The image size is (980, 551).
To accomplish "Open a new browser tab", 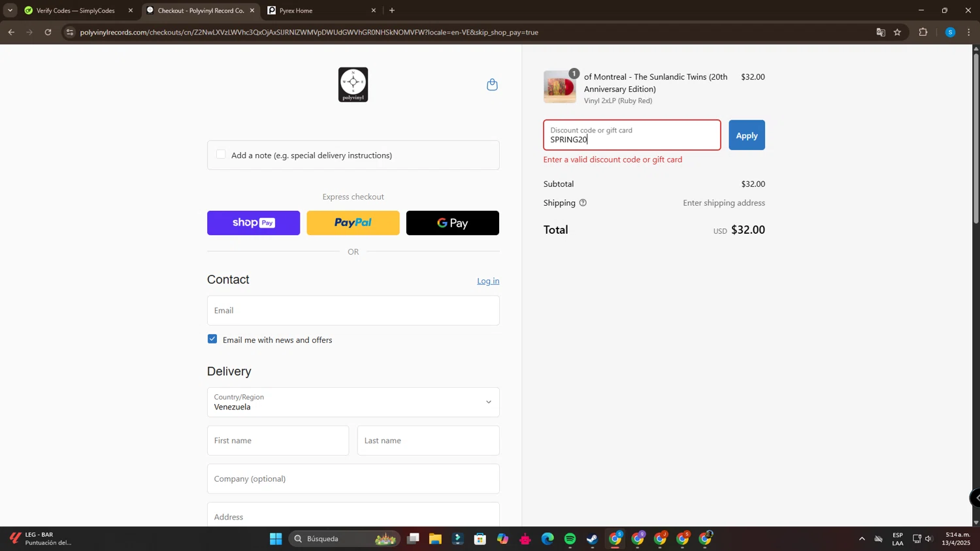I will (392, 10).
